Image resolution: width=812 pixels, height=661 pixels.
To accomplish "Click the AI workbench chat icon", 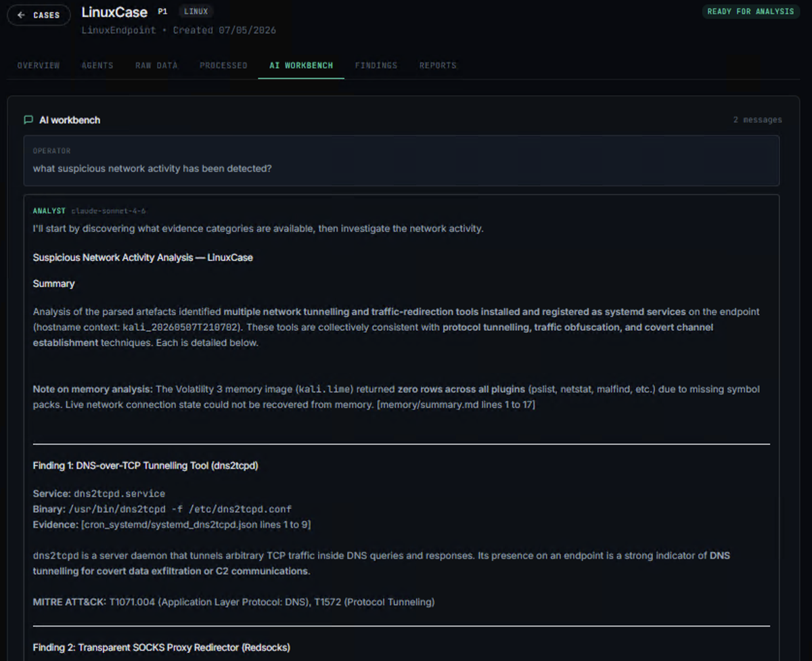I will [28, 120].
